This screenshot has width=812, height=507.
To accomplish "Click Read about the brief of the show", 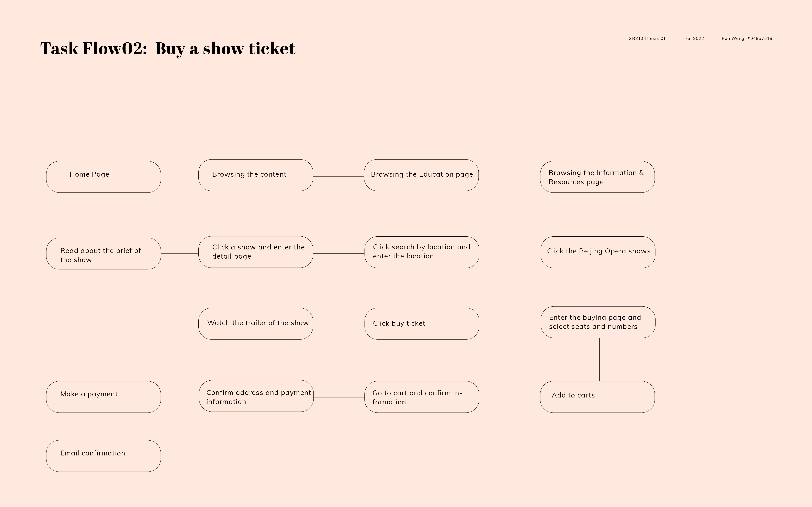I will [103, 254].
